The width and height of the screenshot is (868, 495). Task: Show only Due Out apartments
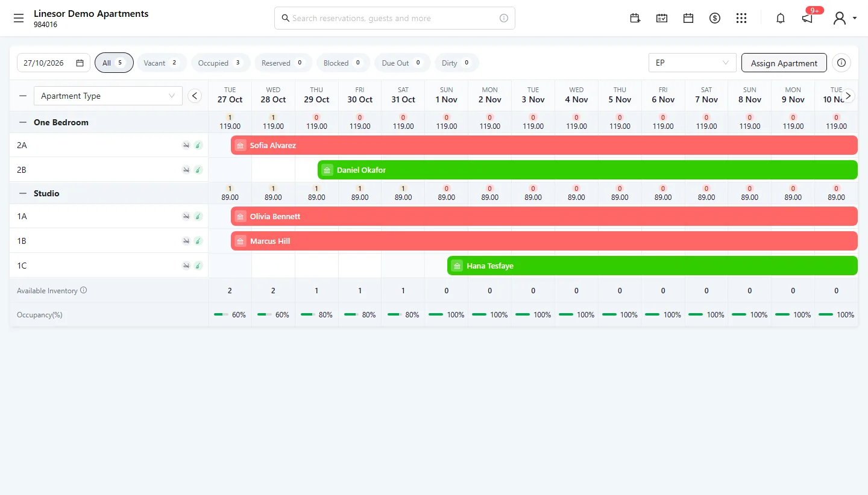pos(402,63)
